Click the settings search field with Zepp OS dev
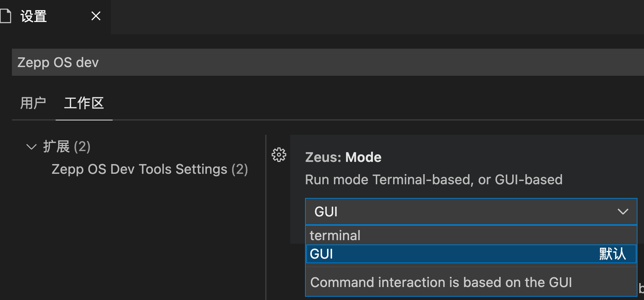Screen dimensions: 644x300 tap(325, 62)
